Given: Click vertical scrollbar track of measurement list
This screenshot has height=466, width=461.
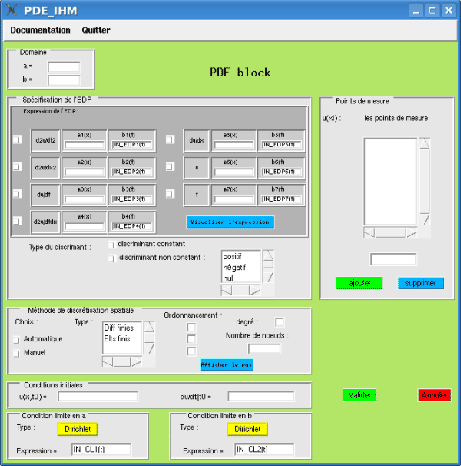Looking at the screenshot, I should (x=424, y=181).
